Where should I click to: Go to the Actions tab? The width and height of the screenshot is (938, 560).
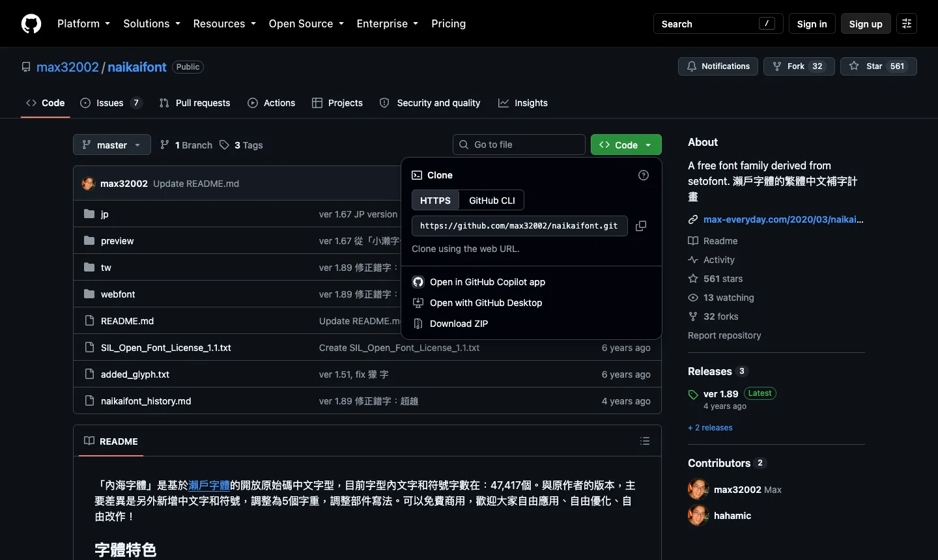point(272,103)
